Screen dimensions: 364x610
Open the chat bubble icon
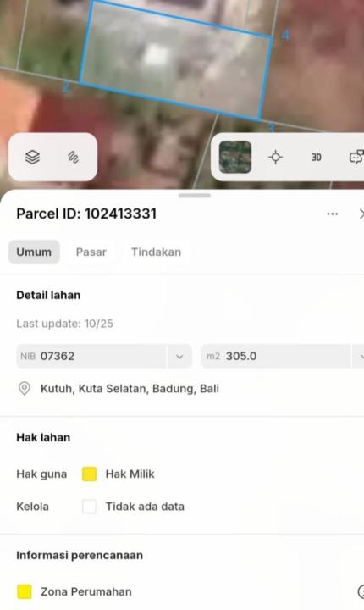(x=356, y=158)
